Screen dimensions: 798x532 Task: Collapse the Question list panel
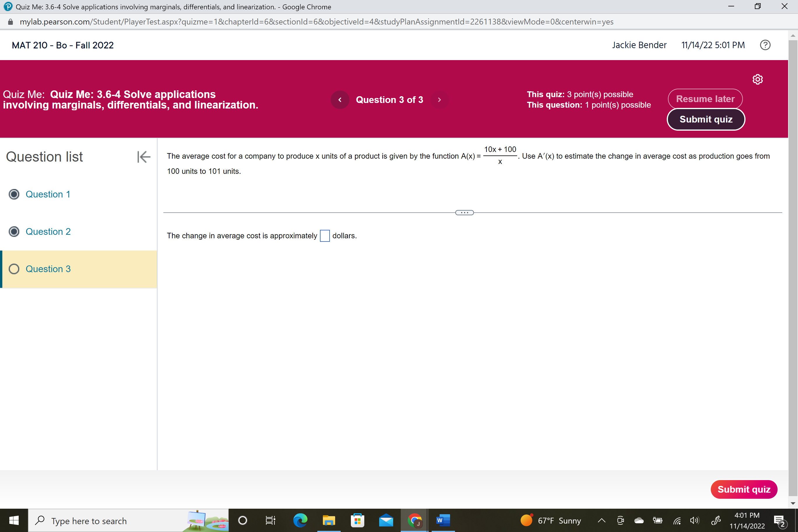[143, 157]
